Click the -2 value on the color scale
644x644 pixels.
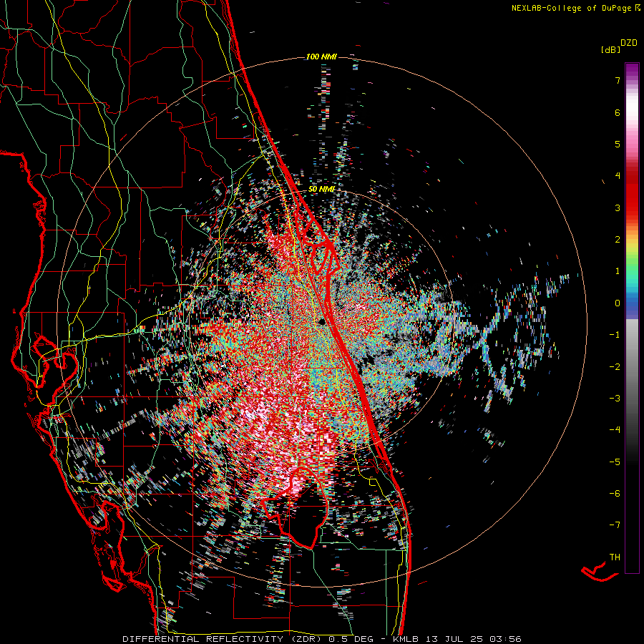(615, 367)
